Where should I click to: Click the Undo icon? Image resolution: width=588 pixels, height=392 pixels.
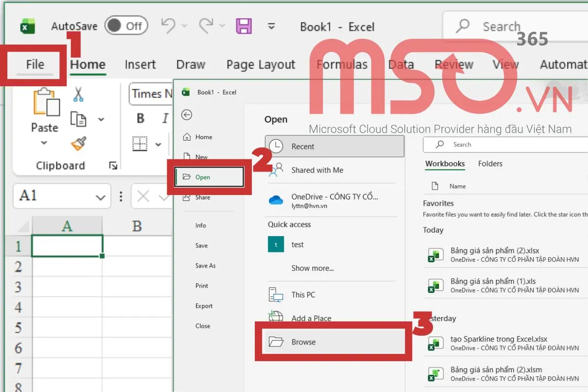(x=169, y=24)
